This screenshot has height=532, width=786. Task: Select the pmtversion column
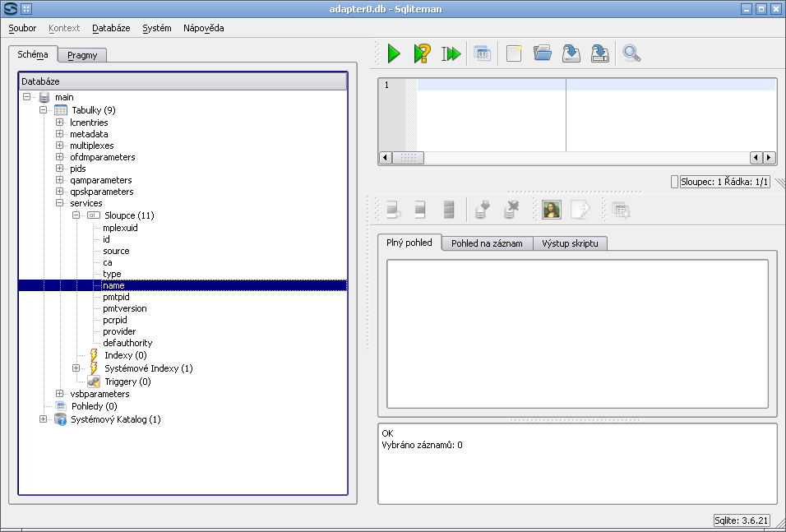coord(125,308)
